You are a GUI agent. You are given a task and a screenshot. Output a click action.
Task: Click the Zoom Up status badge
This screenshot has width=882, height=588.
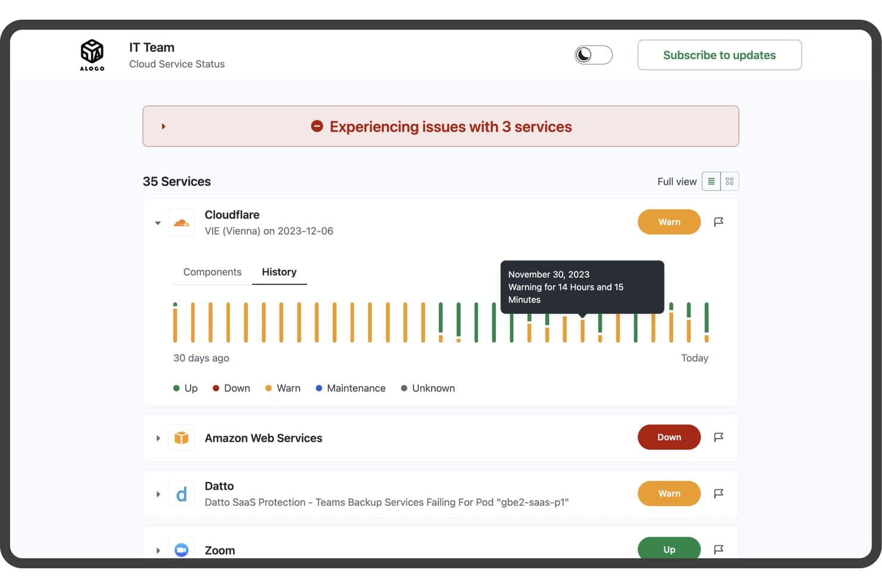669,548
